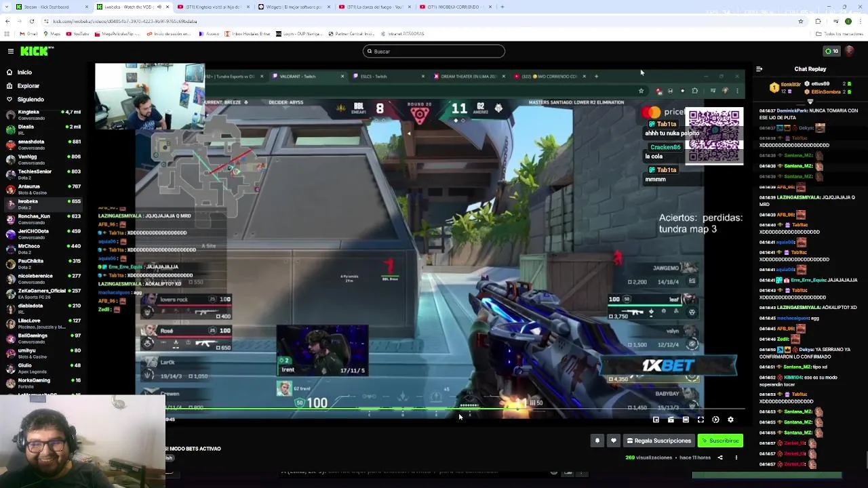Open the YouTube bookmark
This screenshot has height=488, width=868.
click(77, 34)
